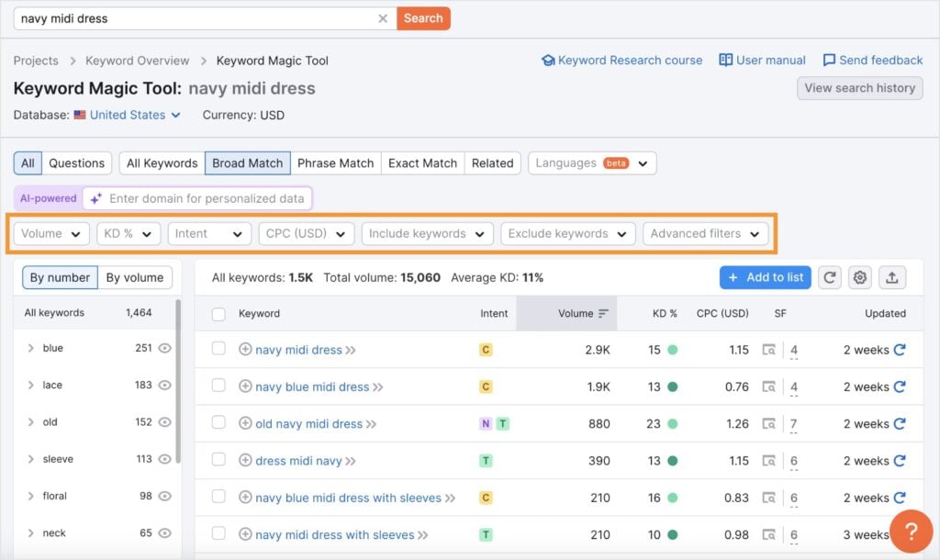Refresh the keyword data
The width and height of the screenshot is (940, 560).
pyautogui.click(x=829, y=277)
